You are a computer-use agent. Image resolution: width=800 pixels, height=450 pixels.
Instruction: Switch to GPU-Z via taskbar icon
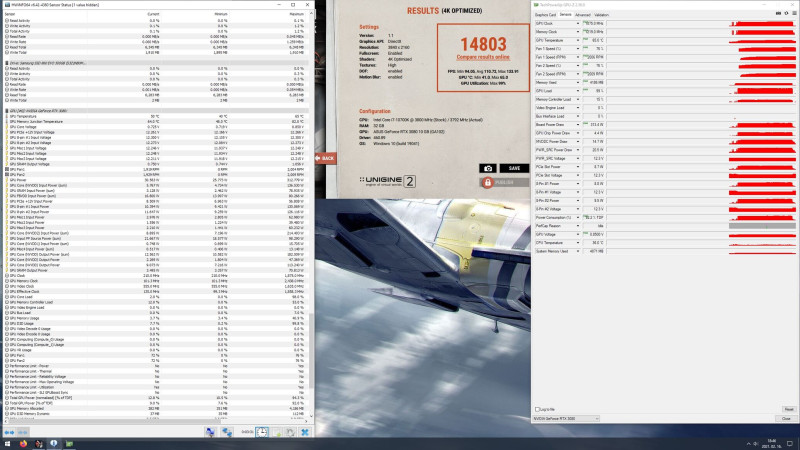click(x=69, y=444)
